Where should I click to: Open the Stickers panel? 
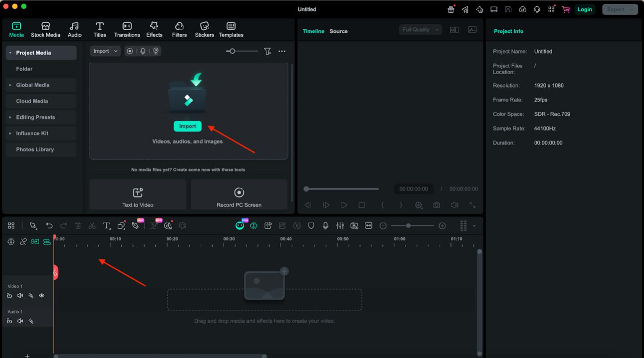coord(204,30)
